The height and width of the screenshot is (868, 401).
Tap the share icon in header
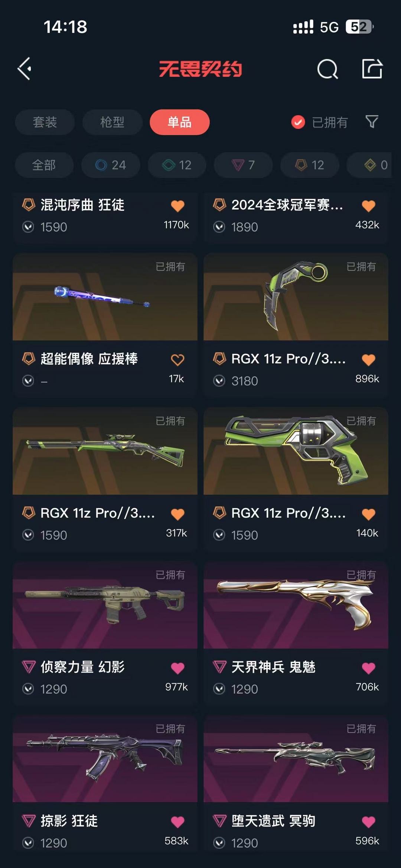pyautogui.click(x=372, y=69)
